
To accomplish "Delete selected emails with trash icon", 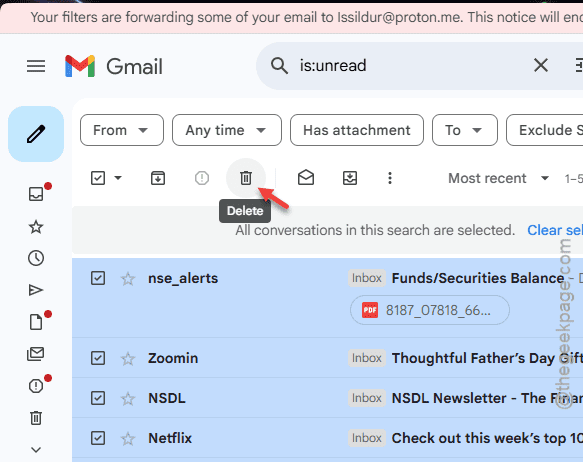I will [x=246, y=178].
